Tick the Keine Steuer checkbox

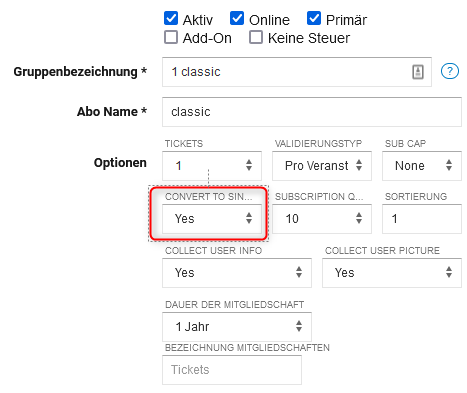pyautogui.click(x=256, y=37)
